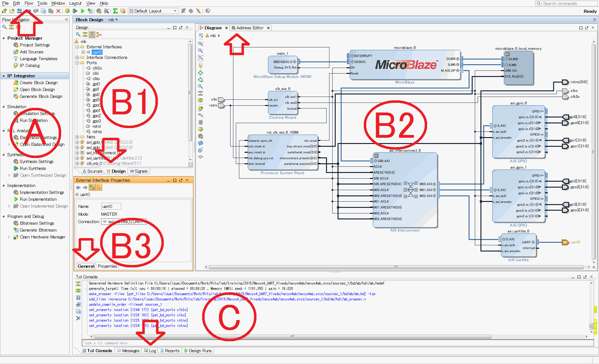Expand the uart0 tree node
The image size is (599, 364).
83,52
